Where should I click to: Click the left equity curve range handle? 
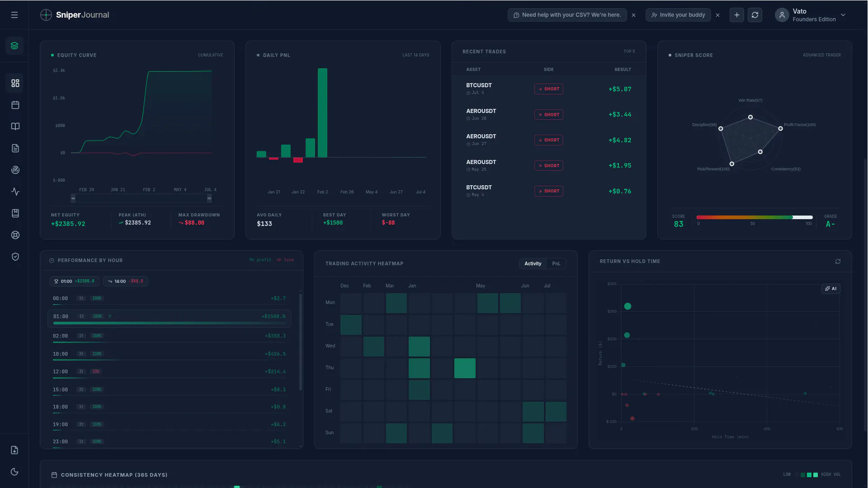point(73,198)
